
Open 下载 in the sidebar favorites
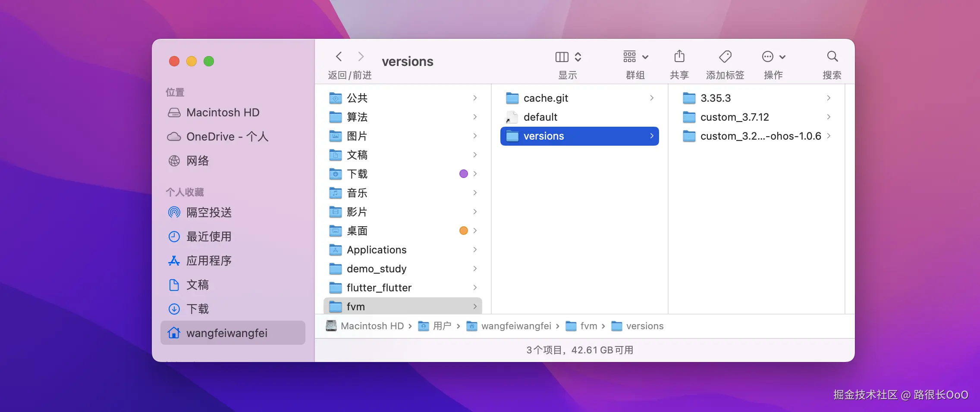pos(233,309)
